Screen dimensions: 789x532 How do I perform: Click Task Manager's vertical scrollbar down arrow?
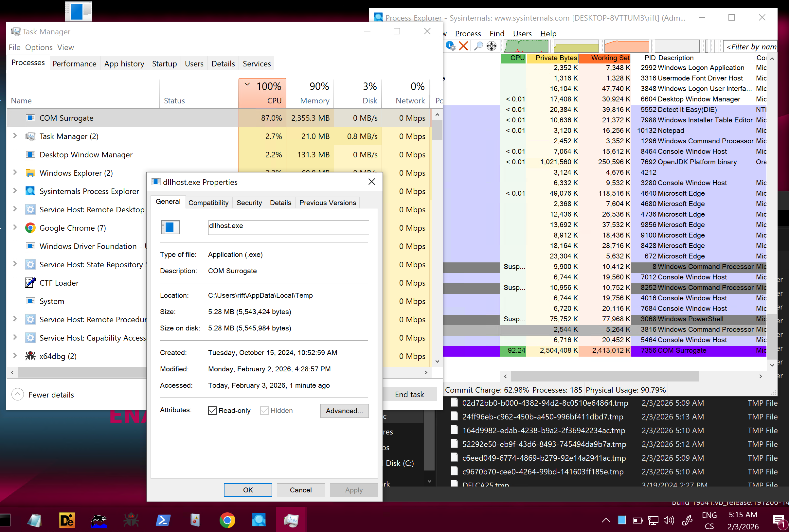coord(437,361)
